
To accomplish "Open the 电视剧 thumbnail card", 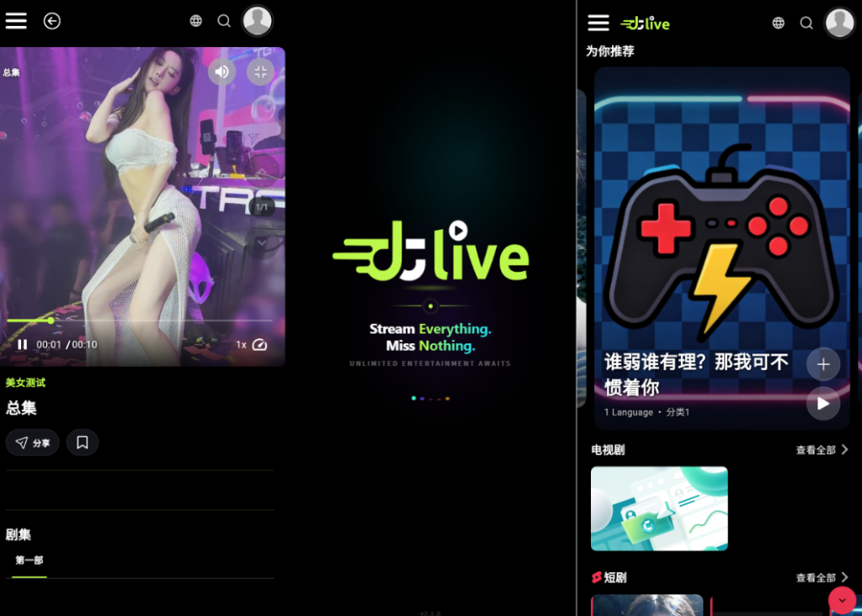I will 659,508.
